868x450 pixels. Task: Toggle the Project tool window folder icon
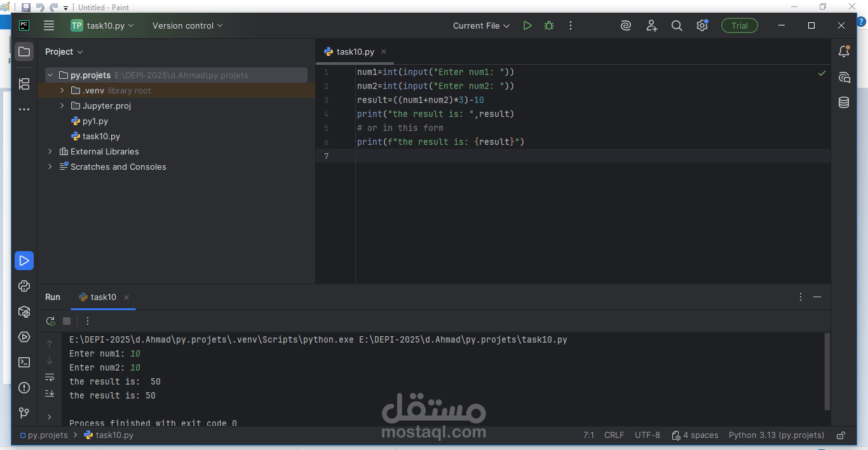point(24,51)
